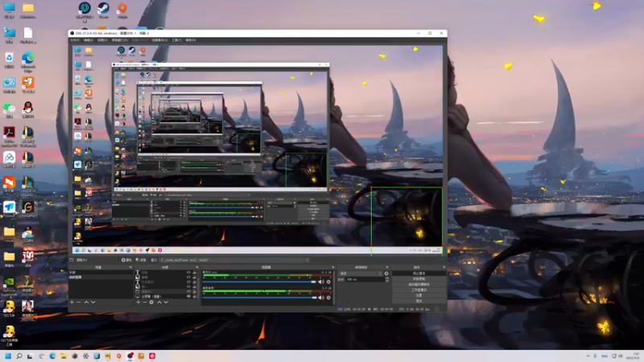Open the File menu in OBS
Screen dimensions: 644x362
(75, 40)
